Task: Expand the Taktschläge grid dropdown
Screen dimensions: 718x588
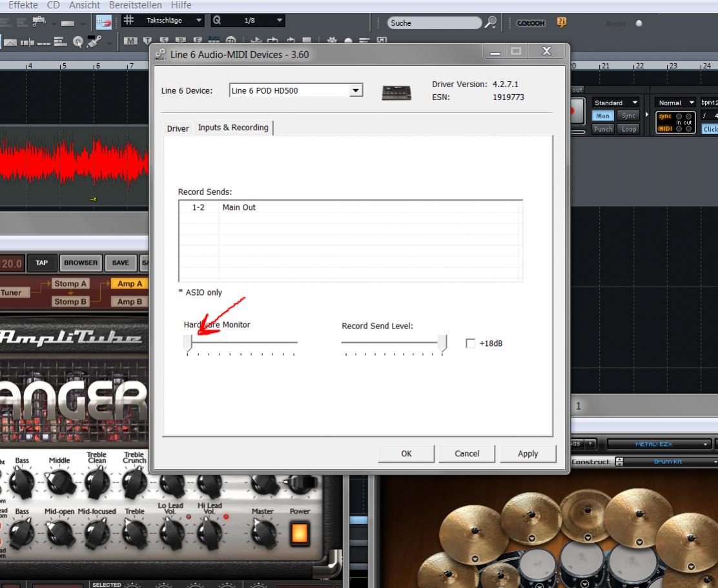Action: click(x=199, y=21)
